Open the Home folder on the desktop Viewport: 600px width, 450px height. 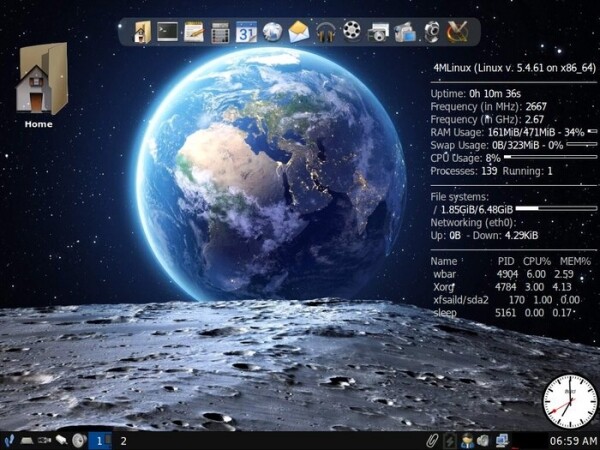point(40,85)
